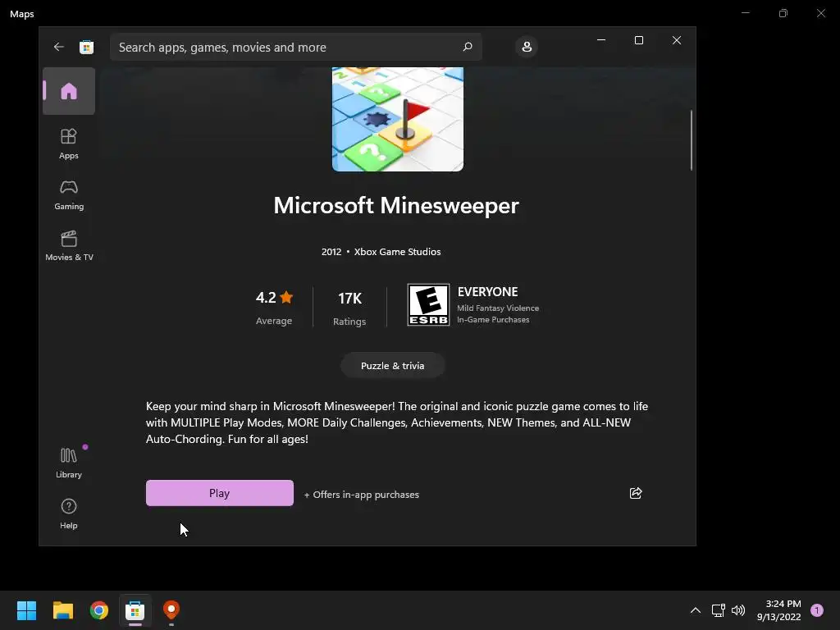The width and height of the screenshot is (840, 630).
Task: Open notification center badge
Action: click(817, 610)
